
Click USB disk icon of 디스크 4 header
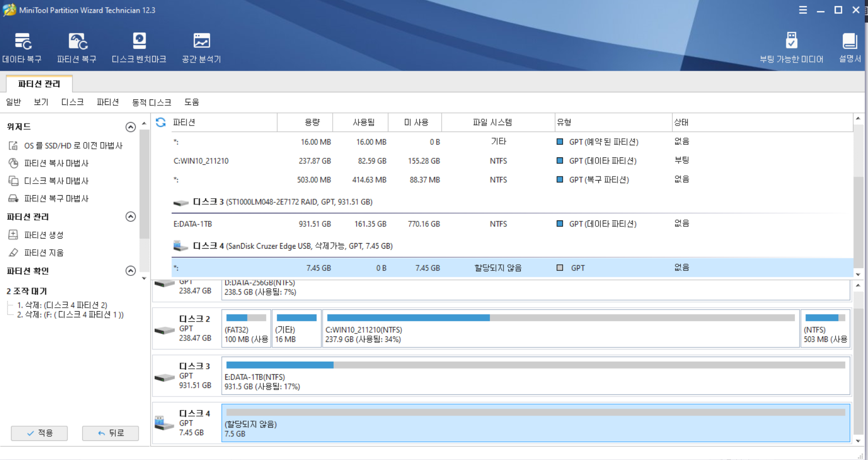180,246
